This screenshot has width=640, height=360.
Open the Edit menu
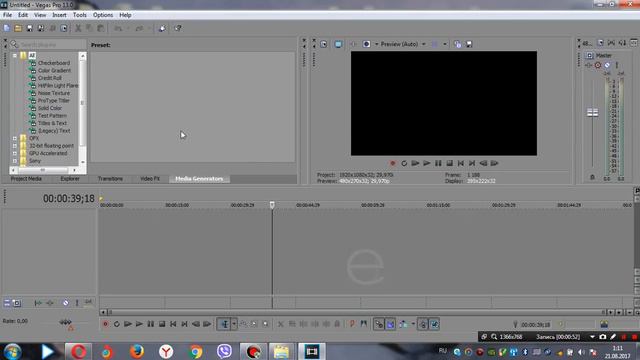[23, 15]
